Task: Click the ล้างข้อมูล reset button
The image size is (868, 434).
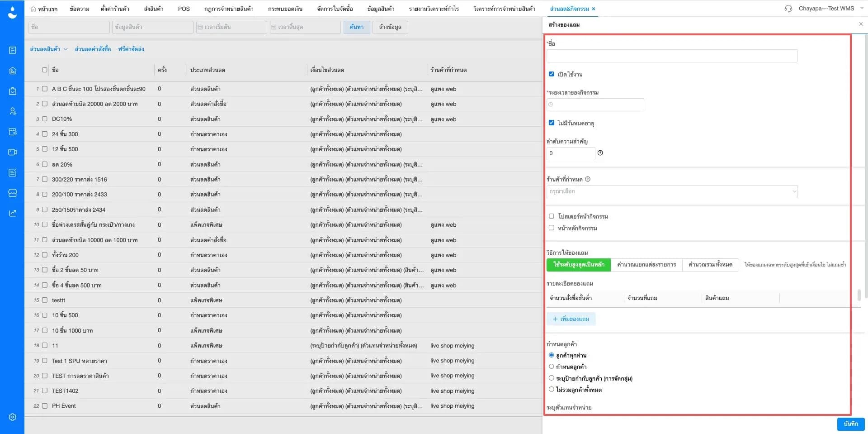Action: (390, 27)
